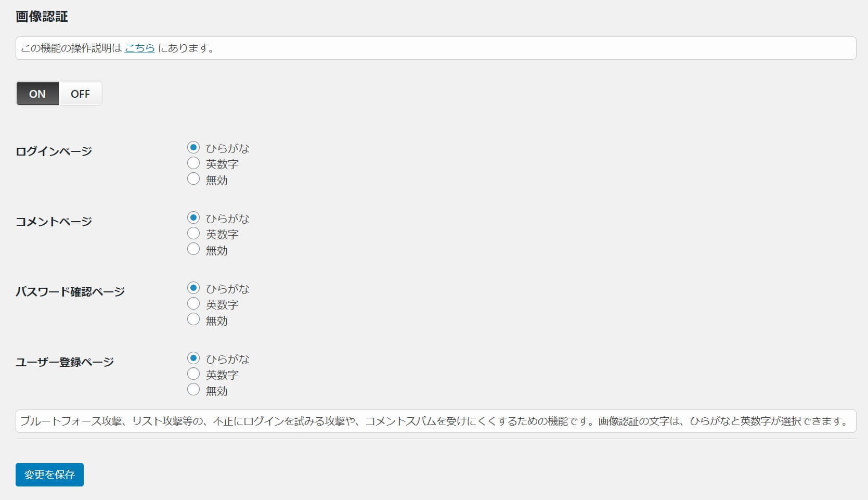Choose 英数字 for ログインページ

193,163
